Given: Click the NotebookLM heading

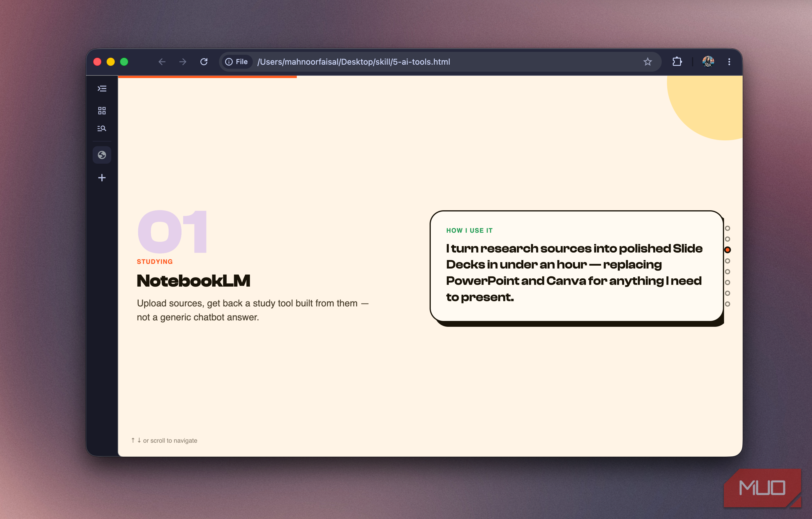Looking at the screenshot, I should pos(194,281).
